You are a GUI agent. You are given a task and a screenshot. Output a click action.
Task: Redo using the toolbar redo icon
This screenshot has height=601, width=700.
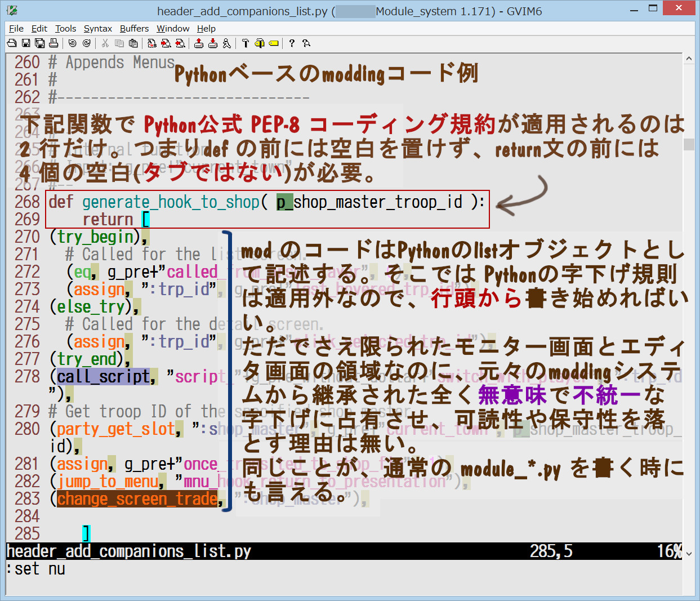pyautogui.click(x=86, y=43)
